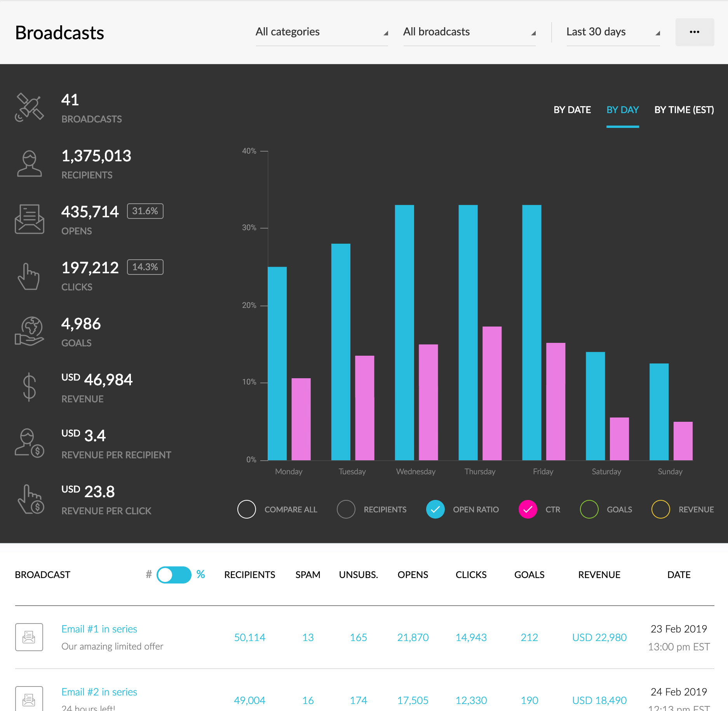Screen dimensions: 728x711
Task: Select the Wednesday open ratio blue bar
Action: click(x=404, y=332)
